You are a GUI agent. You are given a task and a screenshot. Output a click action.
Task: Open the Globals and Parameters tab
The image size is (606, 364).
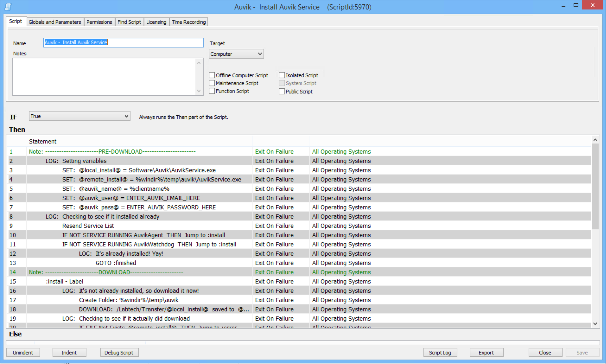point(55,22)
